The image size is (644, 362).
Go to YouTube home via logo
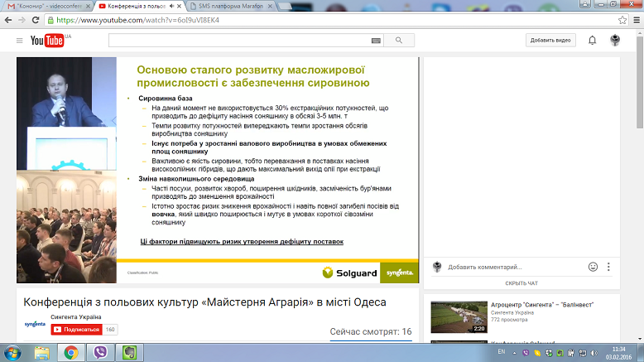pos(47,41)
